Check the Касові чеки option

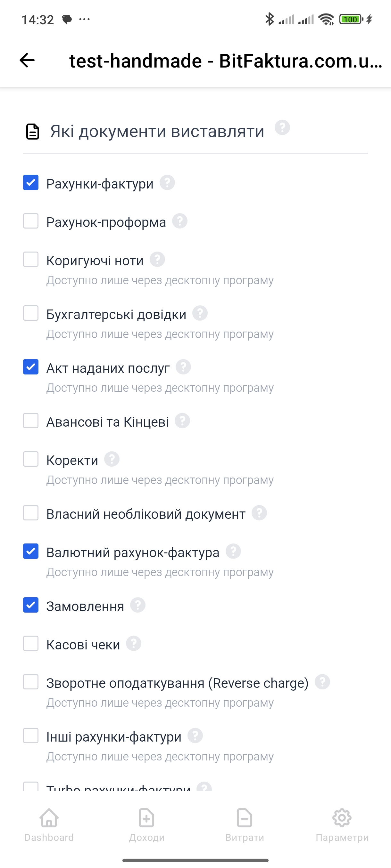click(31, 644)
